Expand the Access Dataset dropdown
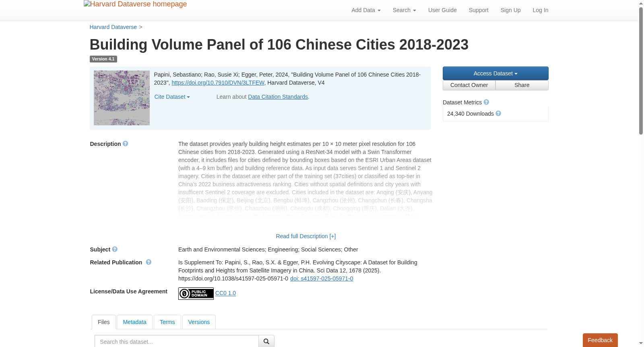 [495, 73]
